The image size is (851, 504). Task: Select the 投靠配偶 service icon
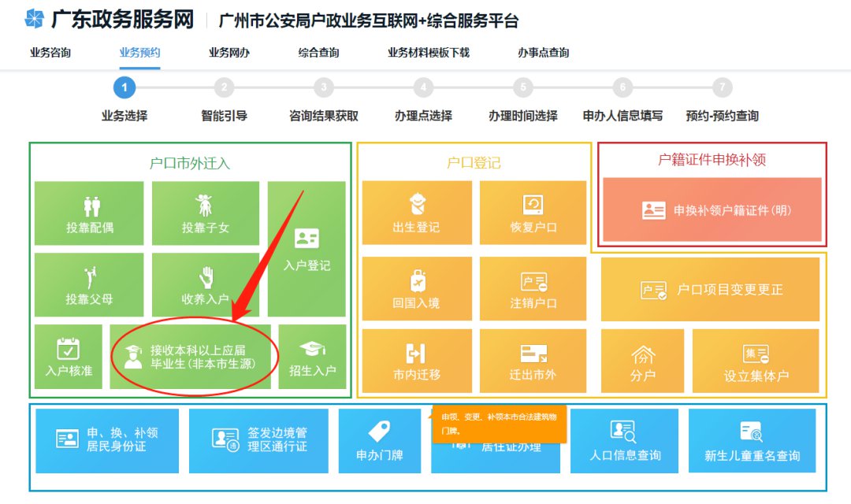[89, 213]
